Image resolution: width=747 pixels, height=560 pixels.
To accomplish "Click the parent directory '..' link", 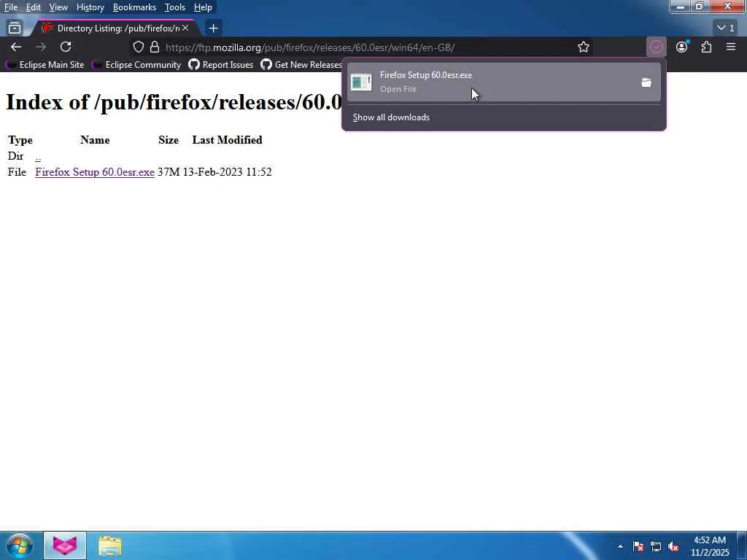I will point(38,156).
